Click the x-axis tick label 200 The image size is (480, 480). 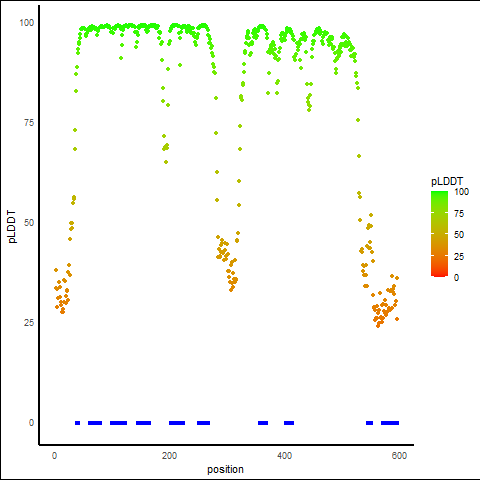169,456
